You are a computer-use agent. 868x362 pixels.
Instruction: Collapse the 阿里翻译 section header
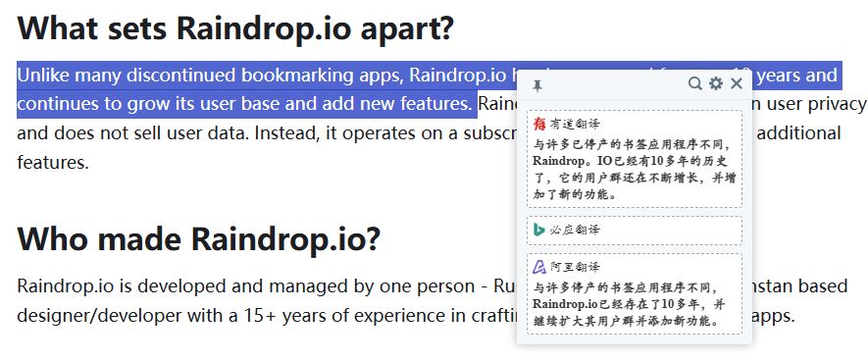click(574, 268)
